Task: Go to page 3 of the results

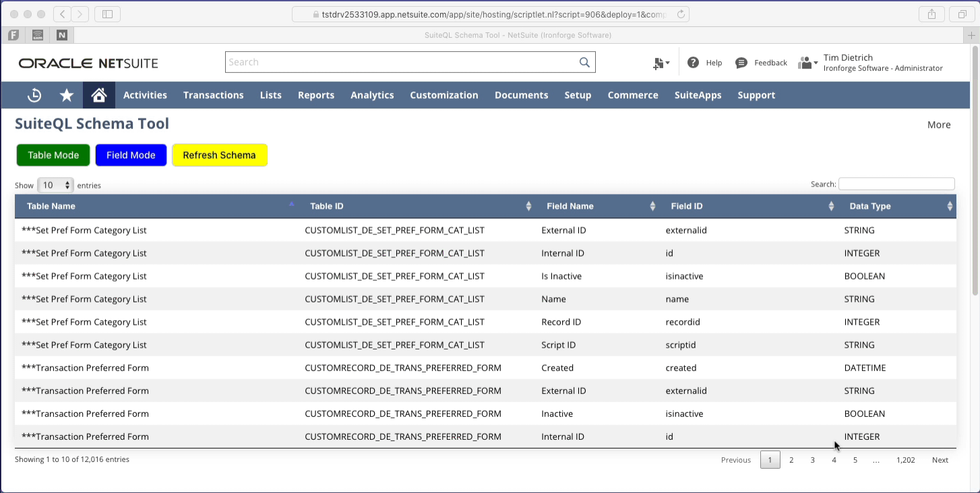Action: 812,459
